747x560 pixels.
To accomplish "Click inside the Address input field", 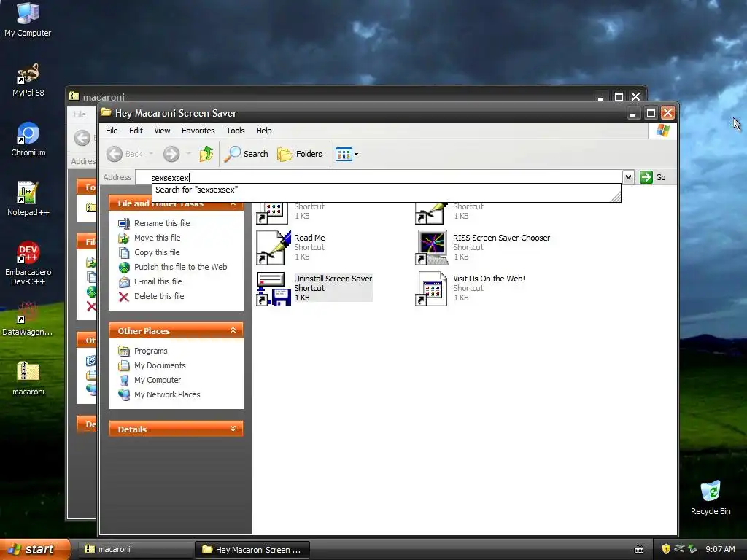I will 379,177.
